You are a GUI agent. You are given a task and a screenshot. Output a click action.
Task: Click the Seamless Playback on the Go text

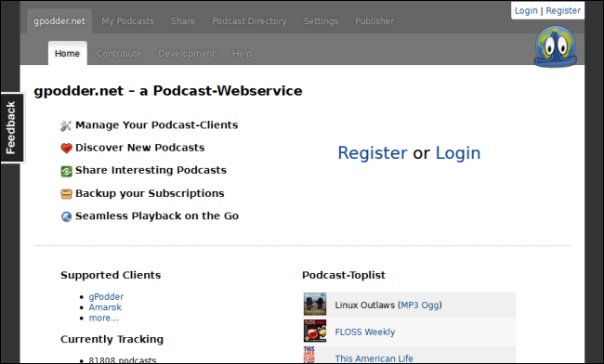(x=157, y=215)
